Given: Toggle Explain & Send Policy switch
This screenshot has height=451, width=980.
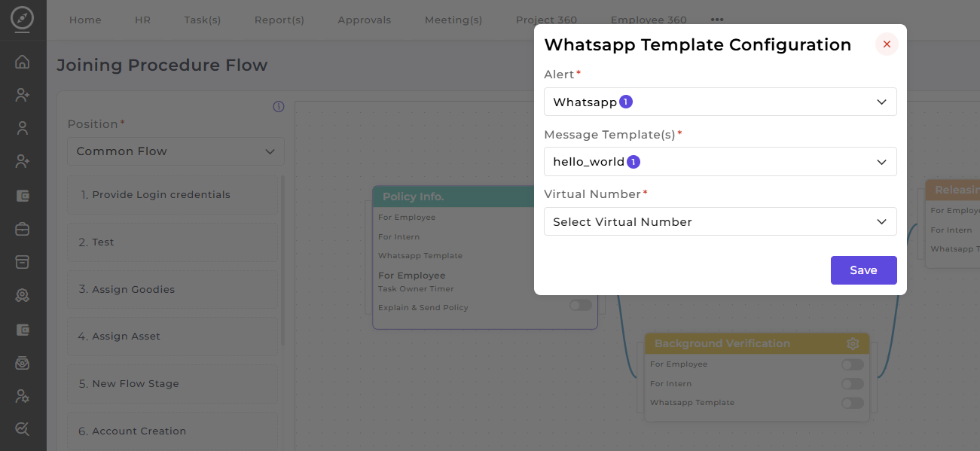Looking at the screenshot, I should coord(581,306).
